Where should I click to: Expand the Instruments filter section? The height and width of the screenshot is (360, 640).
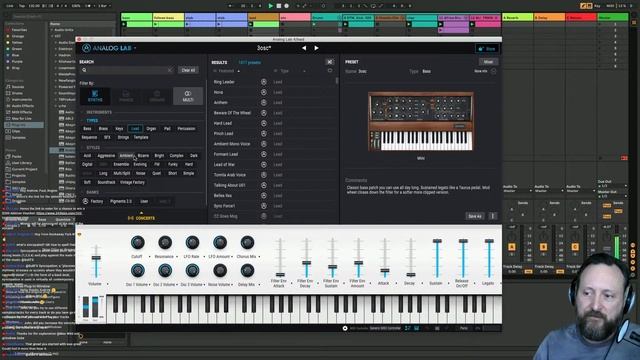click(x=99, y=112)
